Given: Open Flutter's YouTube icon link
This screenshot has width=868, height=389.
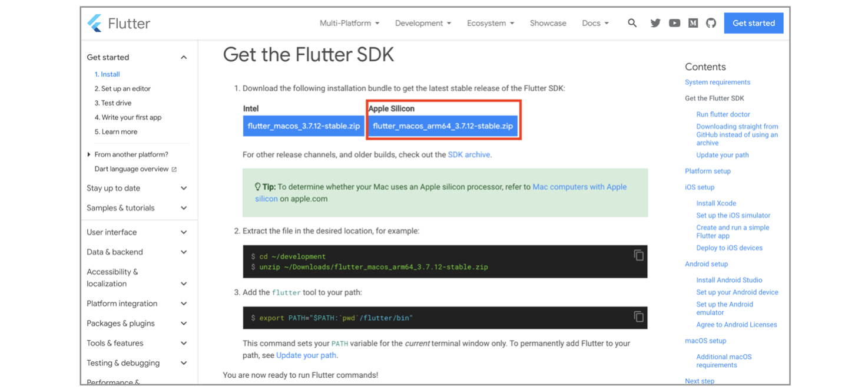Looking at the screenshot, I should (674, 23).
